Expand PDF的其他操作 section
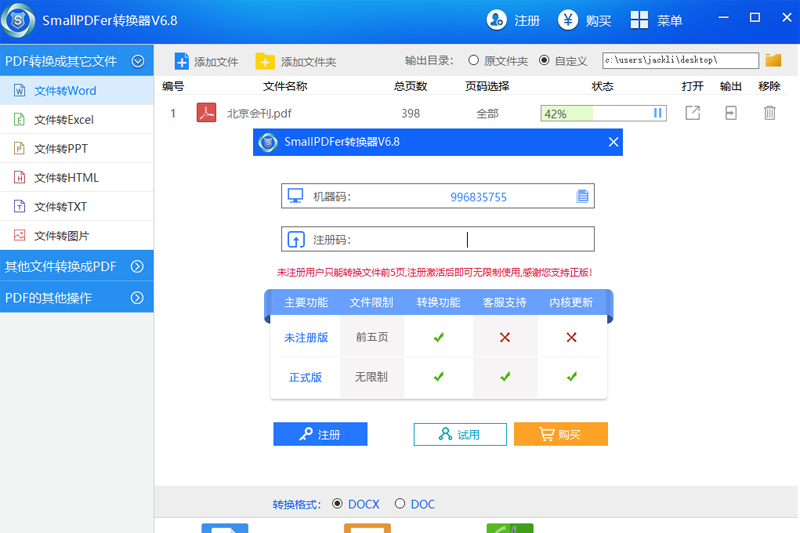Viewport: 800px width, 533px height. click(x=137, y=298)
